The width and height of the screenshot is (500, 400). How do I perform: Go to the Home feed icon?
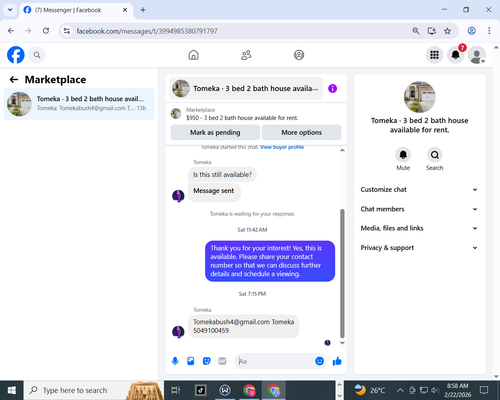click(193, 55)
